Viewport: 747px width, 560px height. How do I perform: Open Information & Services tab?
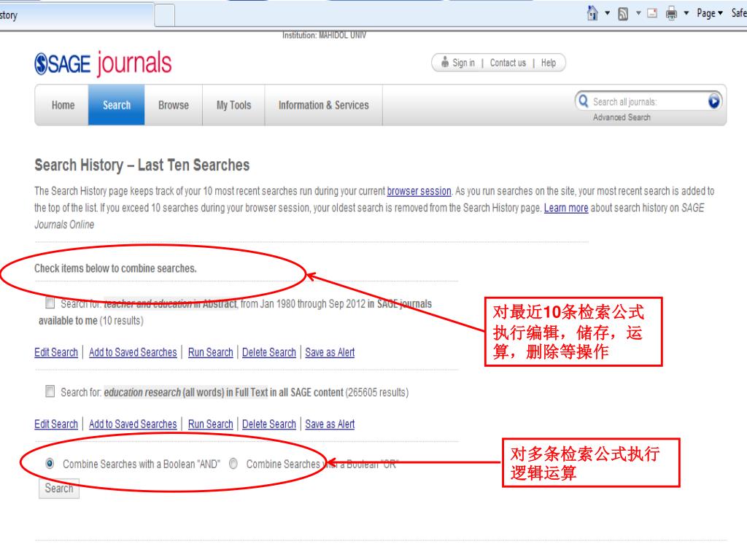point(323,105)
